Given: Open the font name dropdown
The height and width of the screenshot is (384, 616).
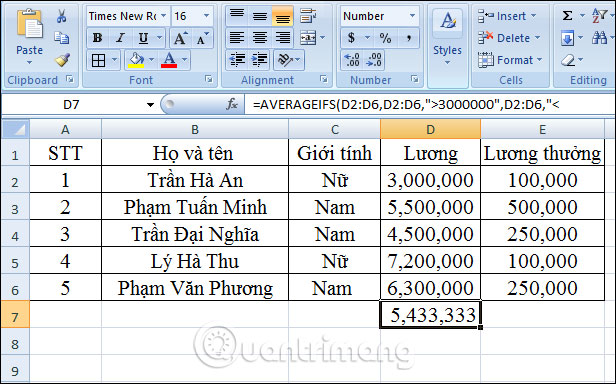Looking at the screenshot, I should pyautogui.click(x=163, y=16).
